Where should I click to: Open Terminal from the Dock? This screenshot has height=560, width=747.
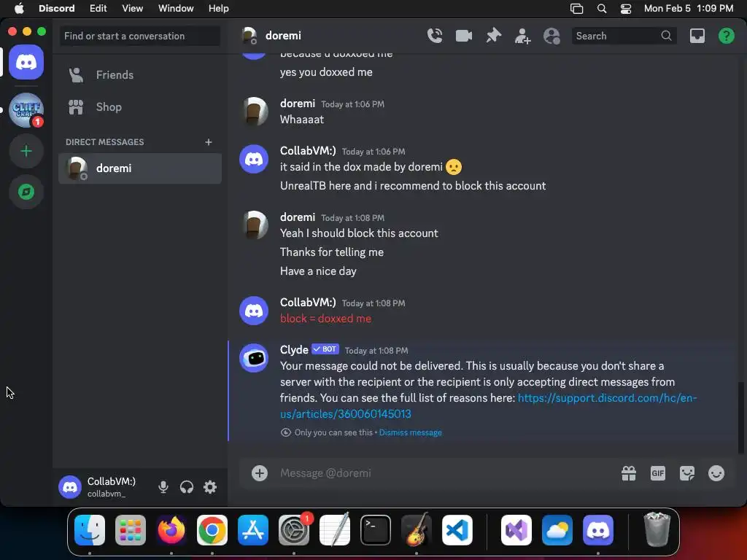376,530
